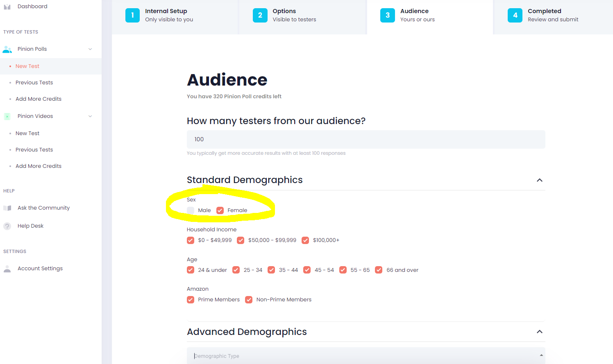Open the Demographic Type dropdown
Image resolution: width=613 pixels, height=364 pixels.
tap(366, 355)
